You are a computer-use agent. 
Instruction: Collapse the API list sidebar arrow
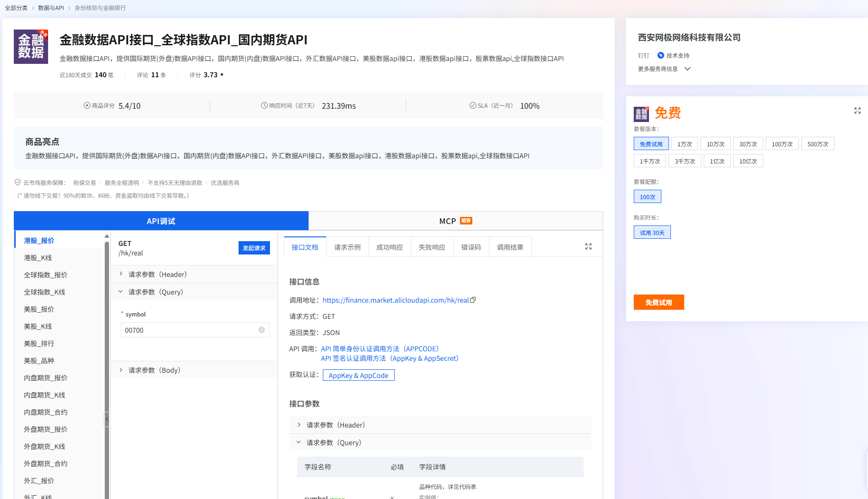(107, 419)
